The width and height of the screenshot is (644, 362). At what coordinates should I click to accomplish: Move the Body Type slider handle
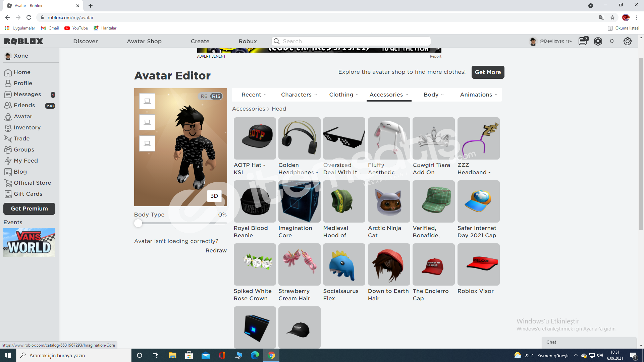(x=138, y=223)
